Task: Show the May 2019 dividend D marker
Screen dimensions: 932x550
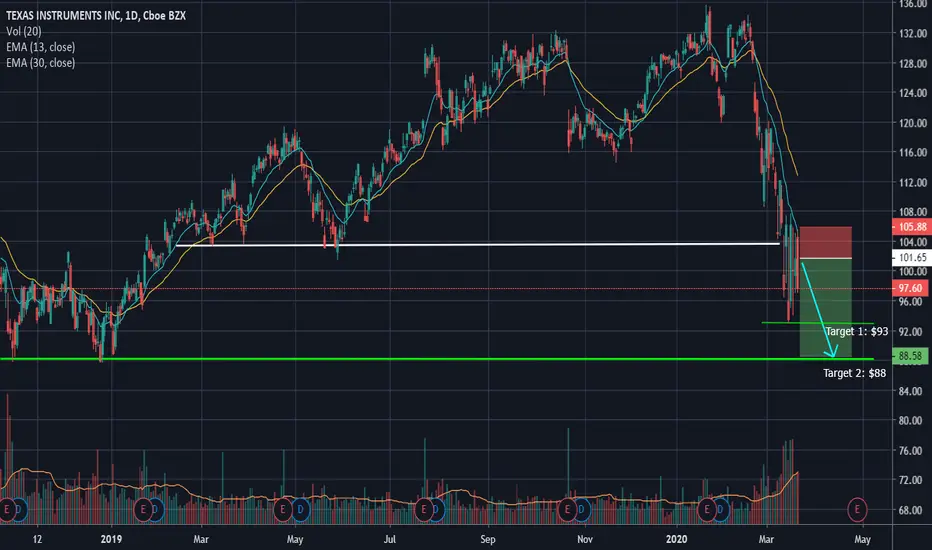Action: click(x=300, y=510)
